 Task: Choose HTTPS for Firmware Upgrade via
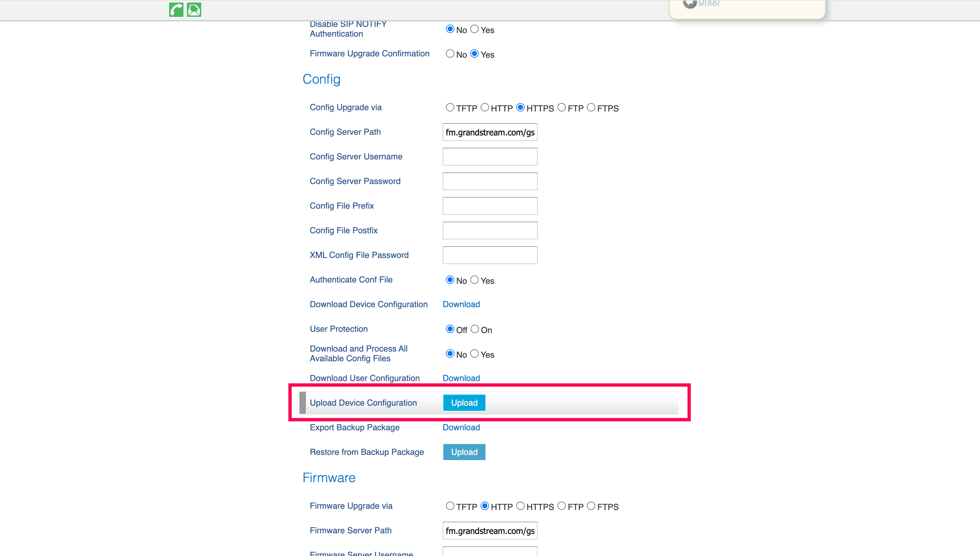point(520,506)
